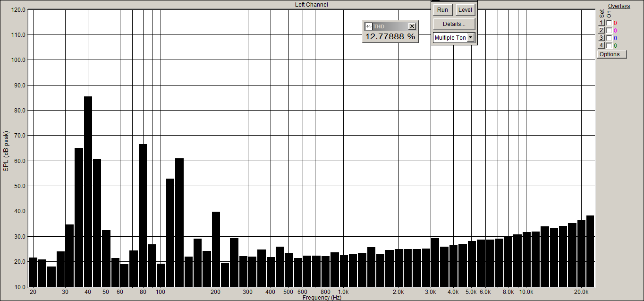Click the waveform icon in the THD window
This screenshot has width=644, height=301.
[x=369, y=26]
